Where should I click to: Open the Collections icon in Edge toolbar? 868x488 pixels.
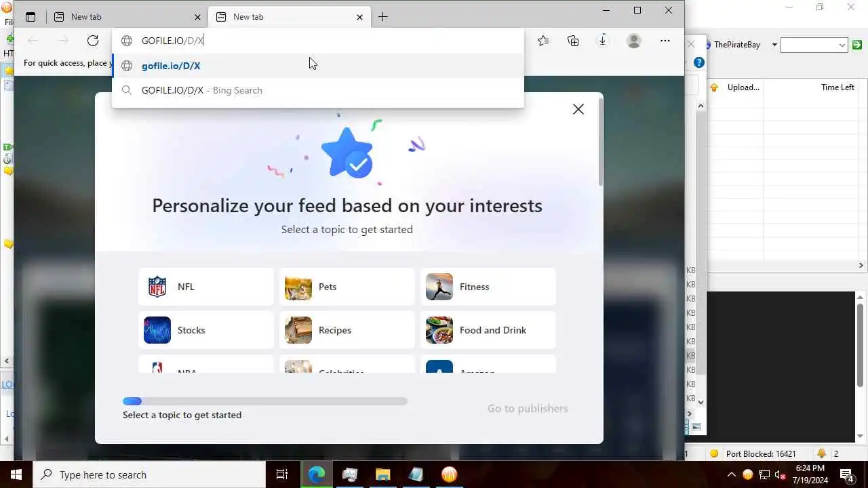point(573,41)
